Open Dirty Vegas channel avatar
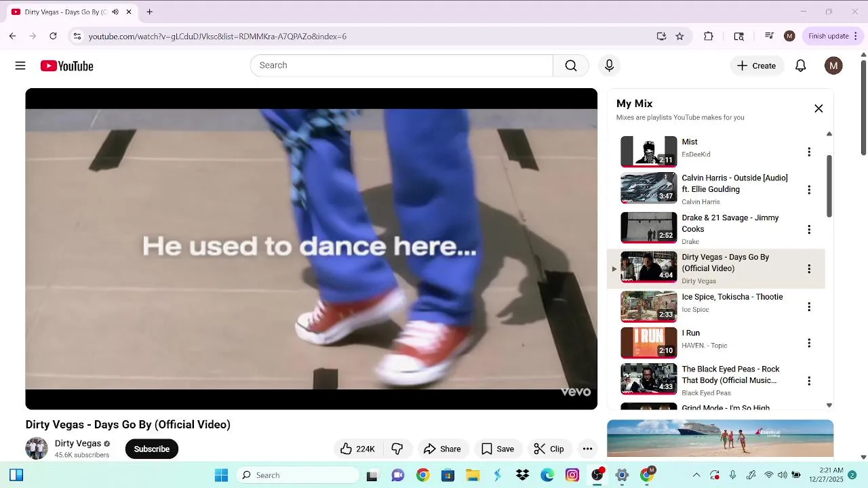Image resolution: width=868 pixels, height=488 pixels. [x=37, y=449]
